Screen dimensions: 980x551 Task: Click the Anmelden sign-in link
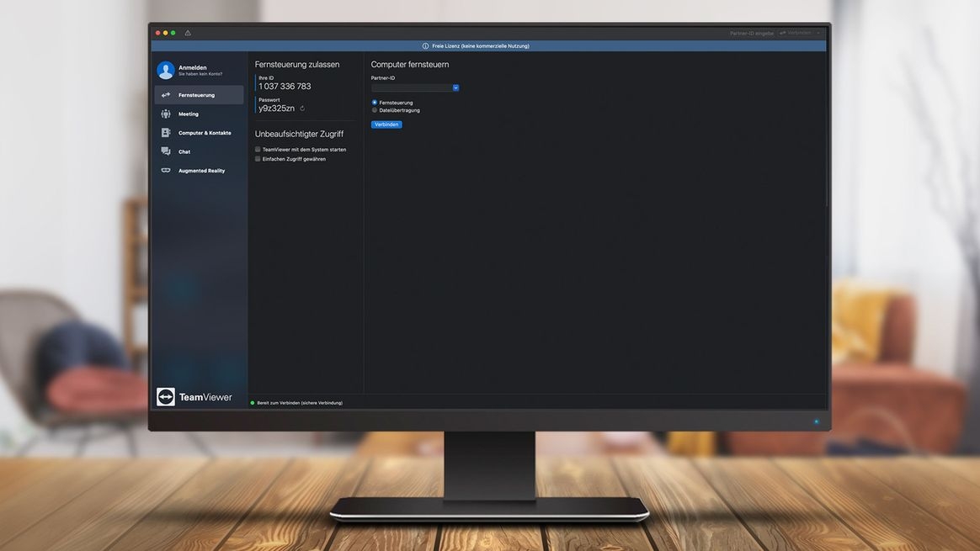192,67
